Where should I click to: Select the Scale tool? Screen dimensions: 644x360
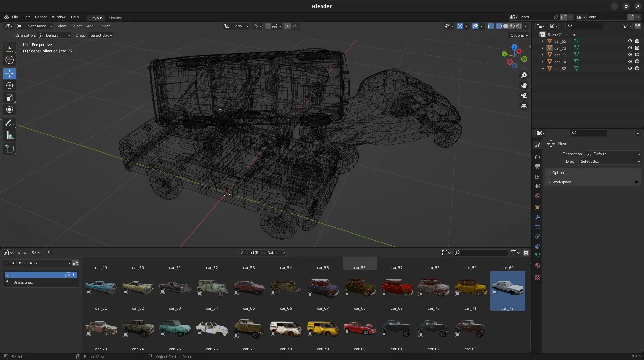[x=10, y=98]
